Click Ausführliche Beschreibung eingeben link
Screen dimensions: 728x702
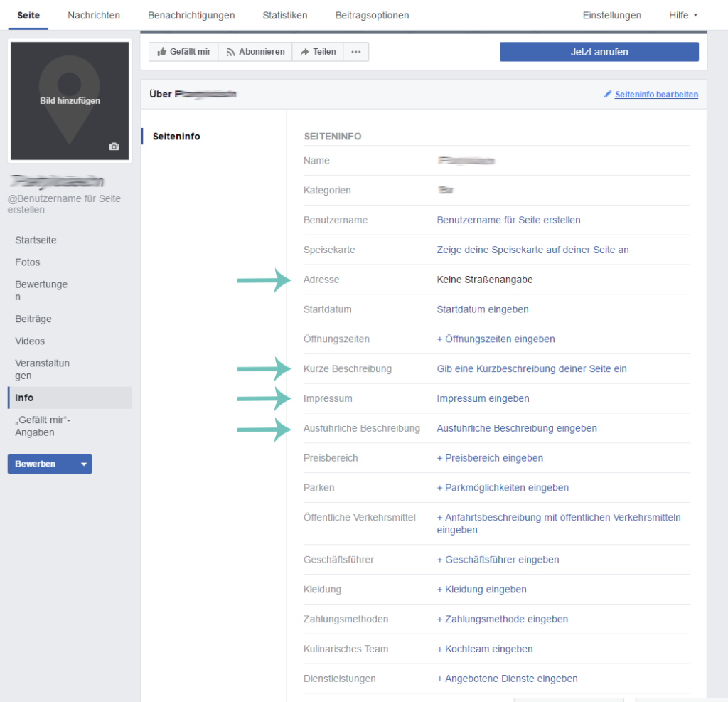pos(517,428)
